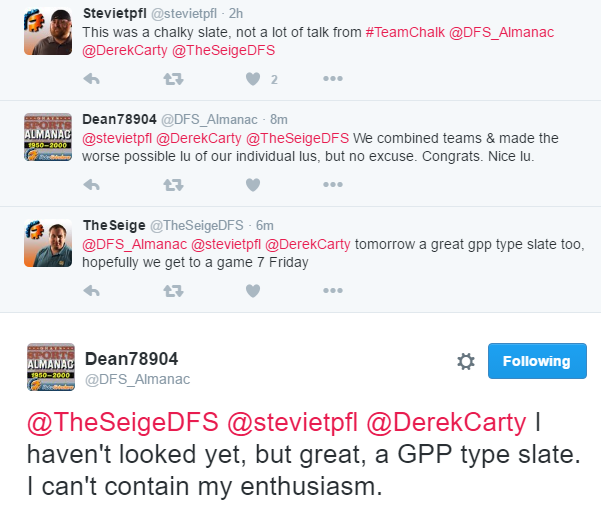Click the Following button for Dean78904
This screenshot has width=601, height=510.
pyautogui.click(x=537, y=361)
